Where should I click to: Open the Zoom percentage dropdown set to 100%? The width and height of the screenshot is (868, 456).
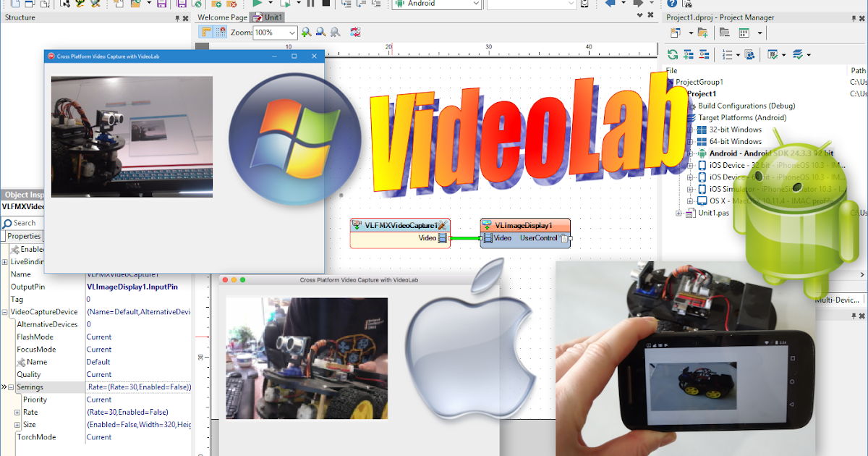pos(292,33)
